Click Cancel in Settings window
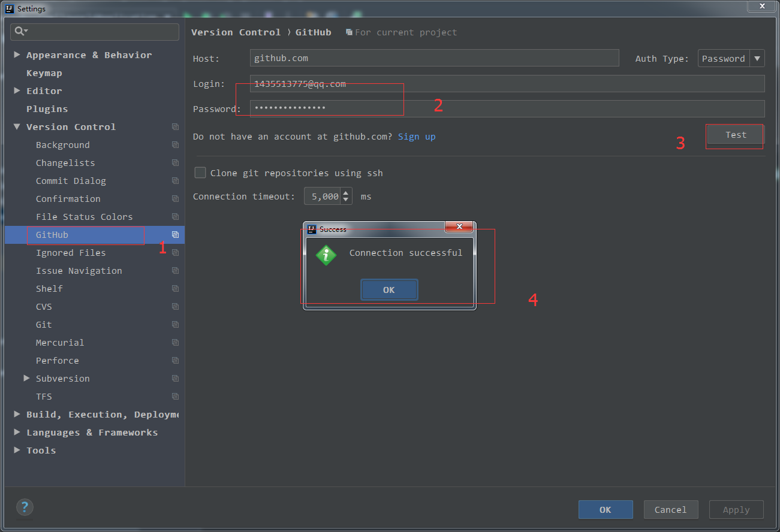Screen dimensions: 780x532 point(671,510)
